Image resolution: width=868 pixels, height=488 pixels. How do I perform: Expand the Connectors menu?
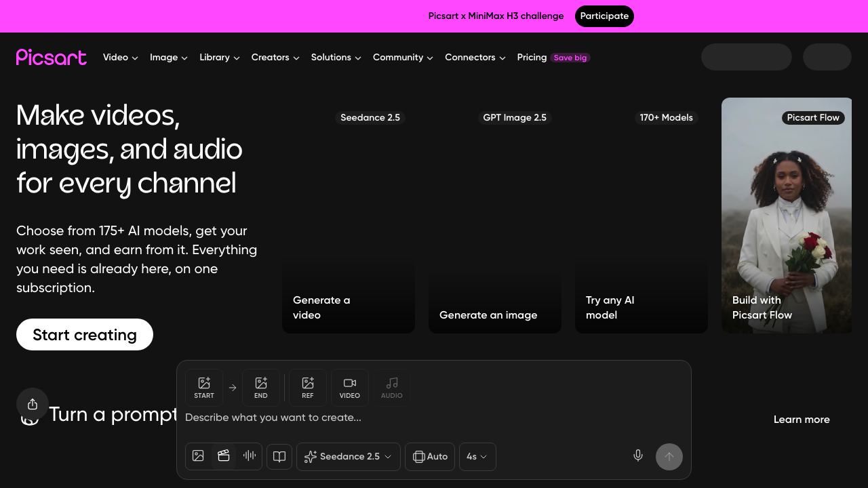(x=475, y=58)
